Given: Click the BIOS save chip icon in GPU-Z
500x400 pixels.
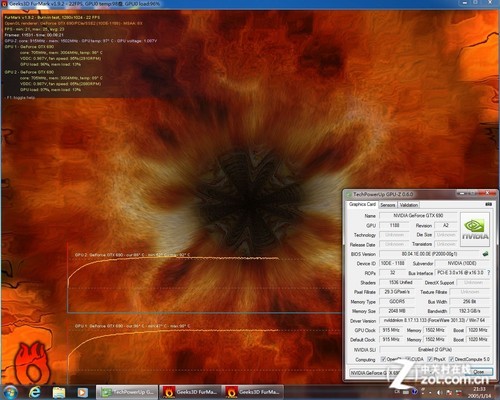Looking at the screenshot, I should [x=486, y=254].
